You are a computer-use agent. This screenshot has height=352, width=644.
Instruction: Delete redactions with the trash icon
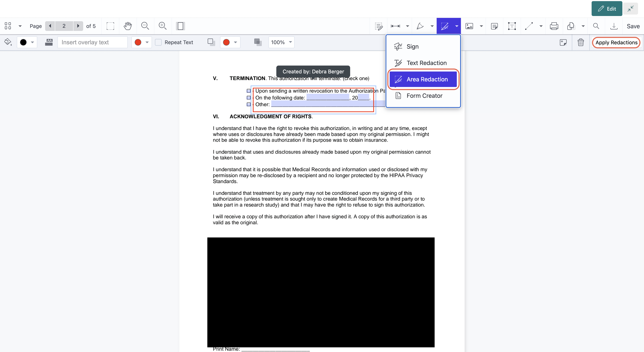click(x=580, y=42)
